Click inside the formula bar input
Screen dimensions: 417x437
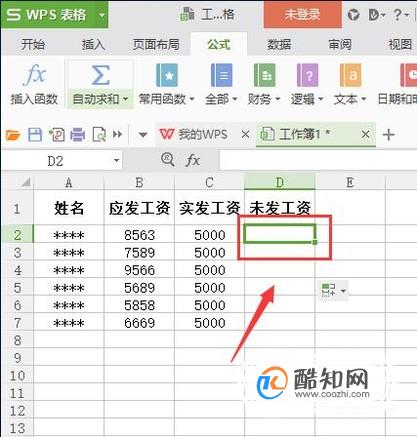(x=318, y=160)
